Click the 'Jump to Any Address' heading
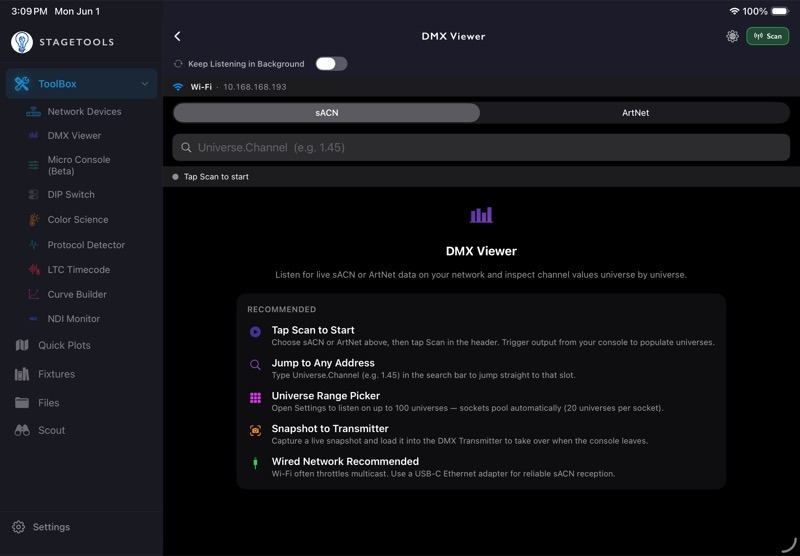Screen dimensions: 800x556 (x=323, y=363)
